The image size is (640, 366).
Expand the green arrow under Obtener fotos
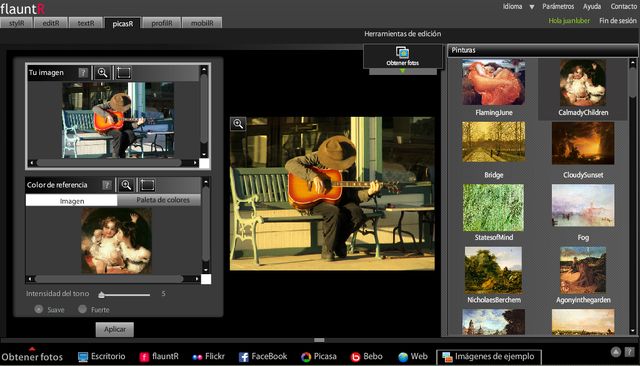(402, 71)
